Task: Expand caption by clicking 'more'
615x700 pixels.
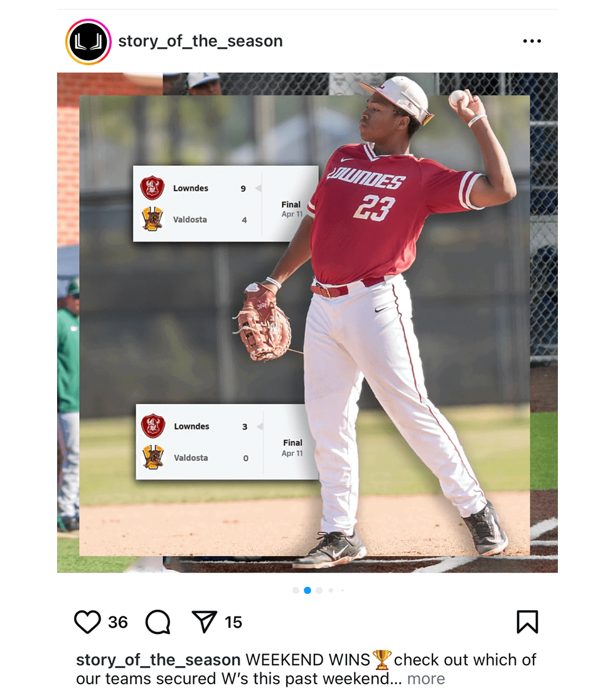Action: pos(425,679)
